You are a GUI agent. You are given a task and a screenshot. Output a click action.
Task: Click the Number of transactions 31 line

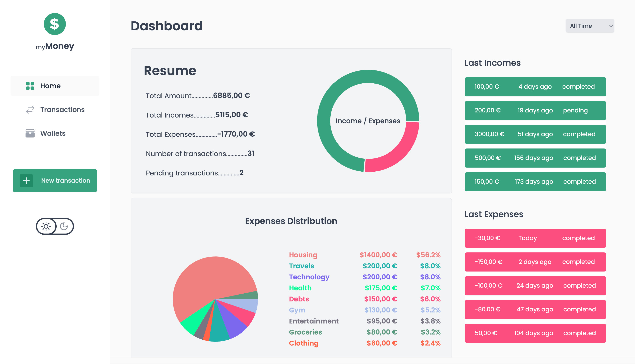(x=200, y=154)
